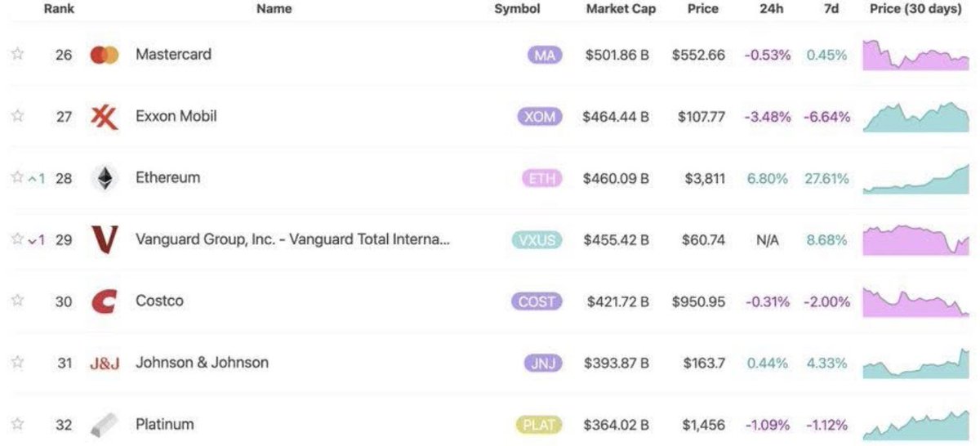Open Mastercard's 30-day price chart
This screenshot has width=980, height=446.
(915, 55)
